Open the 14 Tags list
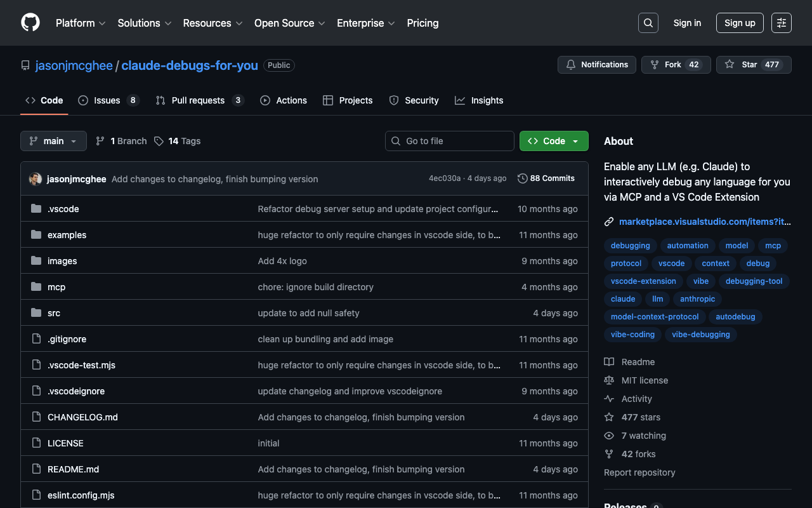The image size is (812, 508). 177,141
